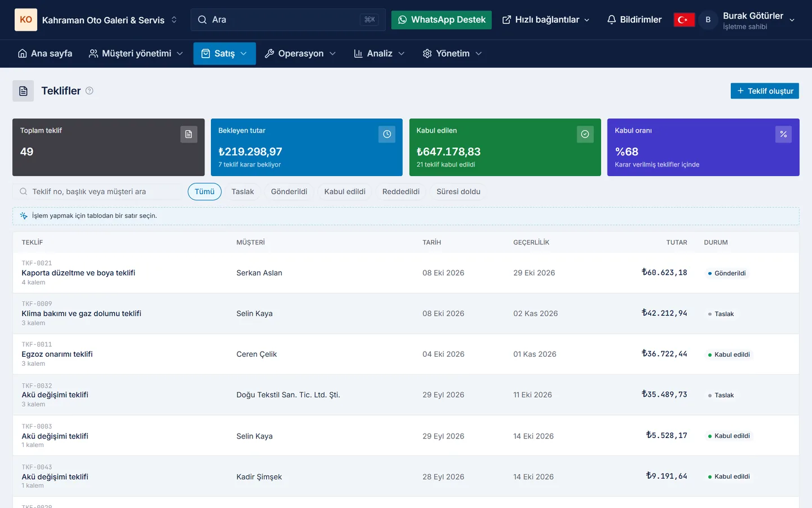Click the WhatsApp logo icon
The width and height of the screenshot is (812, 508).
coord(402,20)
